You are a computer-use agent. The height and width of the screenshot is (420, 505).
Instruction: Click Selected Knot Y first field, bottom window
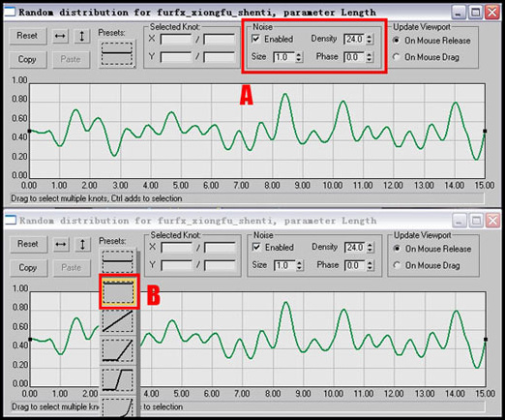(176, 265)
